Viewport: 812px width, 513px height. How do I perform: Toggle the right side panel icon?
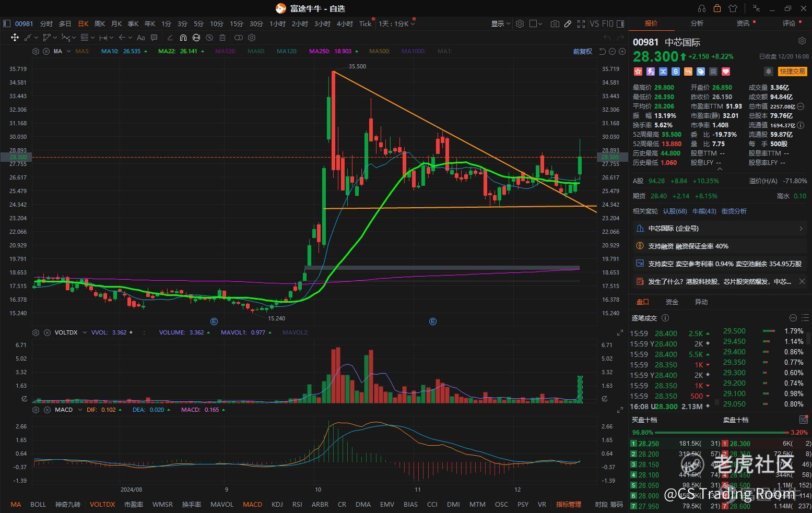click(x=620, y=23)
